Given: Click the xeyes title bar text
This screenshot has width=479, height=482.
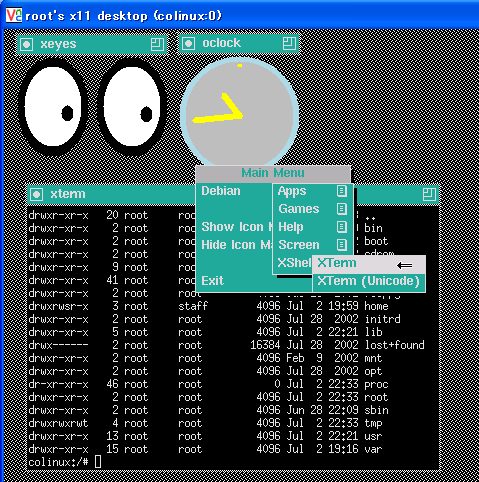Looking at the screenshot, I should coord(58,44).
